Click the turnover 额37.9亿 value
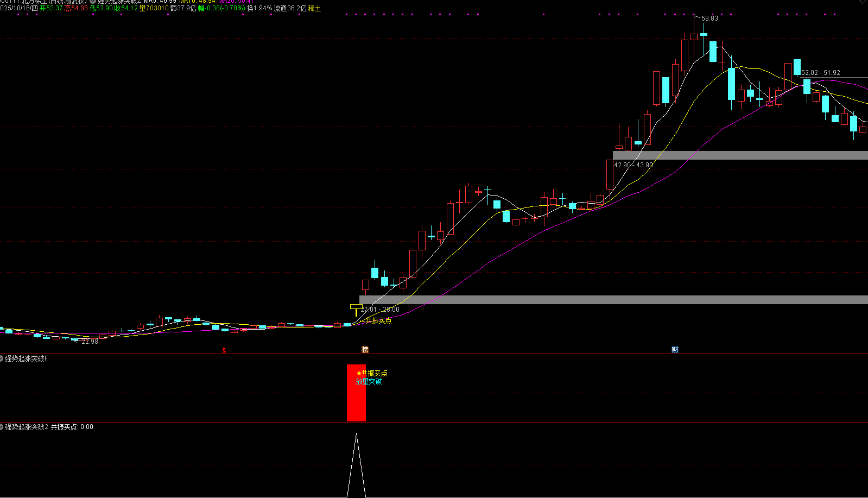 tap(183, 8)
